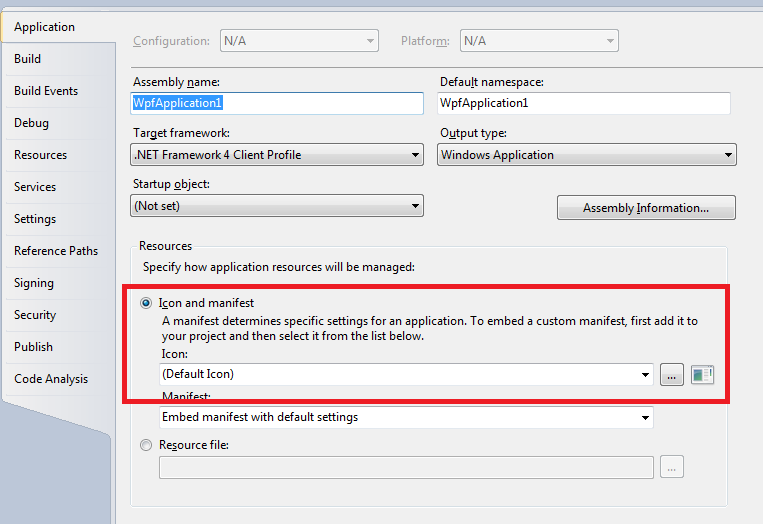Open the Startup object dropdown
763x524 pixels.
click(277, 206)
